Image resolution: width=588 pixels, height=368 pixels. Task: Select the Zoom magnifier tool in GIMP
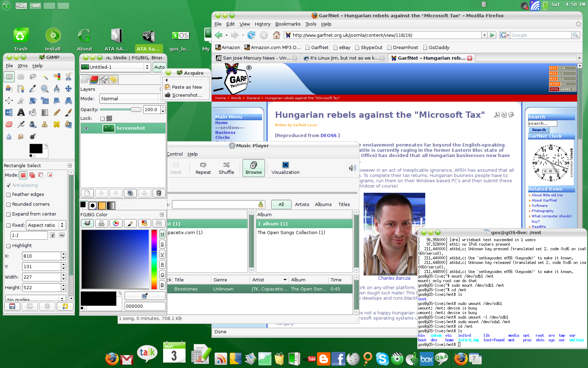pos(45,88)
